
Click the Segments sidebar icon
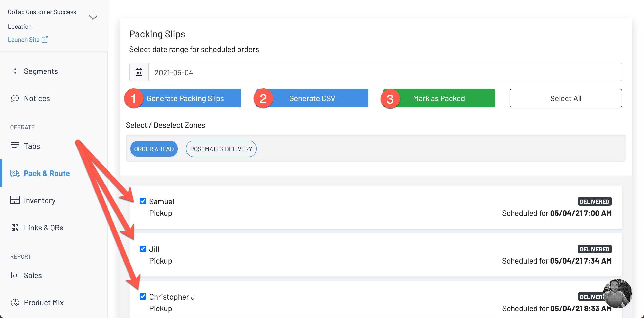pyautogui.click(x=15, y=71)
